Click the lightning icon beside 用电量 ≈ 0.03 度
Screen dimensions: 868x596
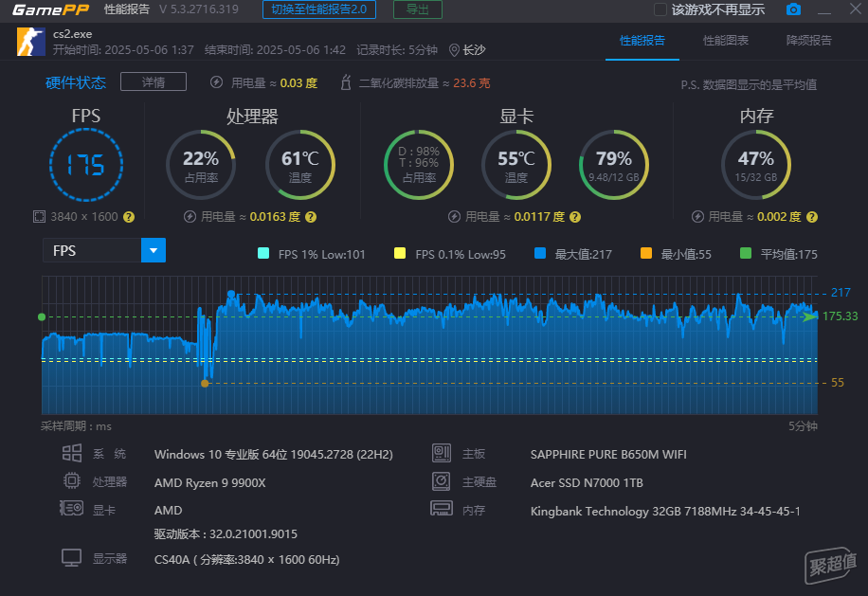tap(216, 82)
